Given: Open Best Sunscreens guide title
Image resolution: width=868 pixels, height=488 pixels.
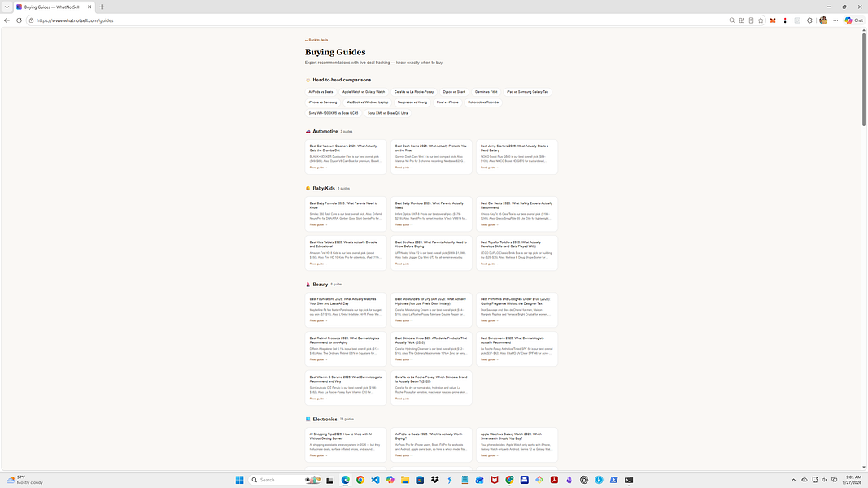Looking at the screenshot, I should tap(512, 340).
